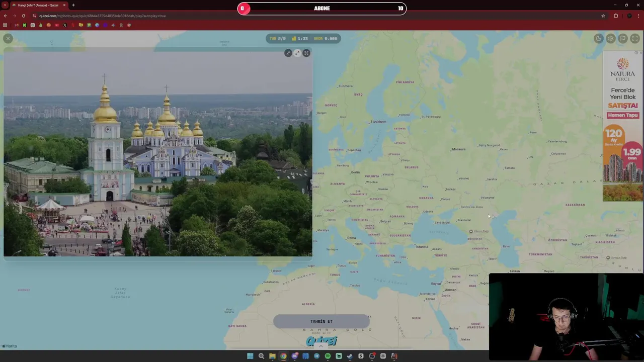
Task: Go back with the browser back arrow
Action: click(x=6, y=16)
